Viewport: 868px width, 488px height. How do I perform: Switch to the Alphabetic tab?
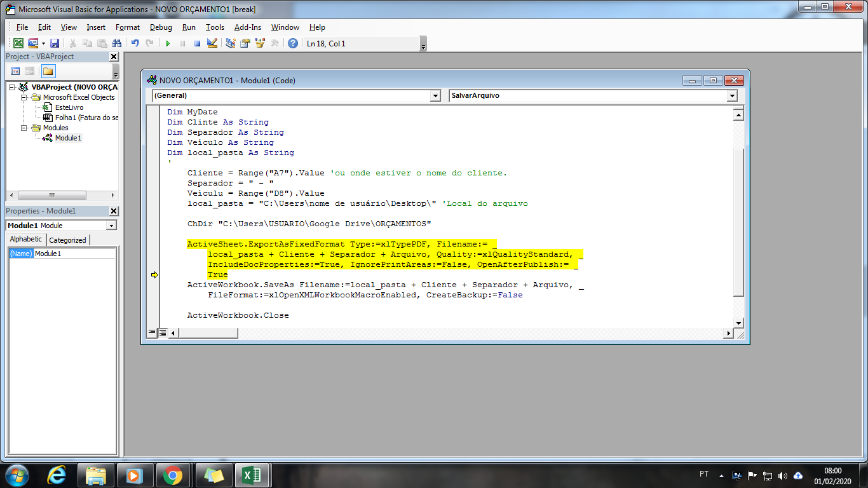26,240
